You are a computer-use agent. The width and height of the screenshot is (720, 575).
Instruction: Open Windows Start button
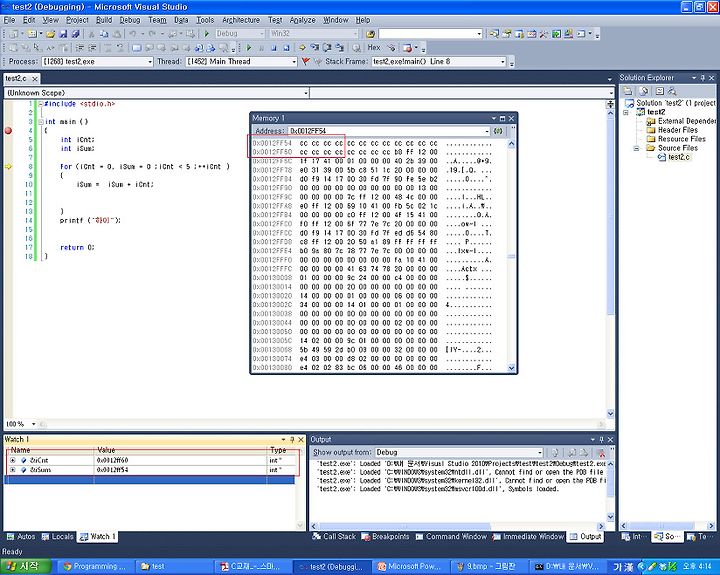[x=25, y=566]
